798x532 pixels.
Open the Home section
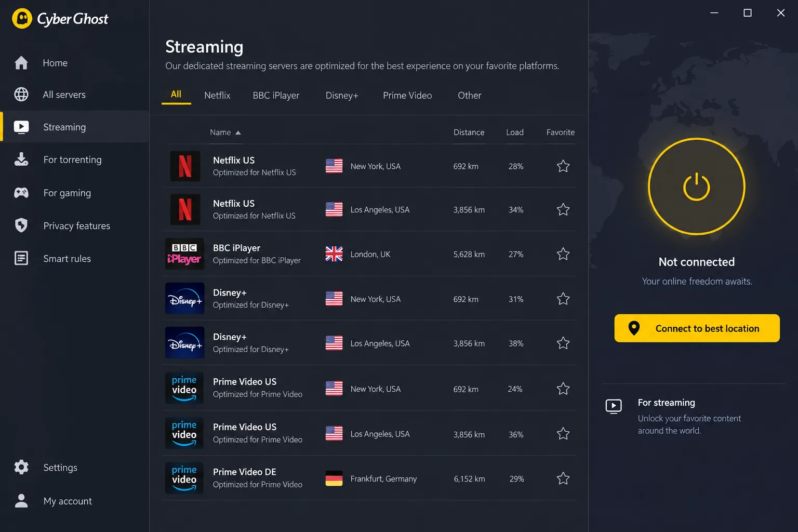[74, 63]
